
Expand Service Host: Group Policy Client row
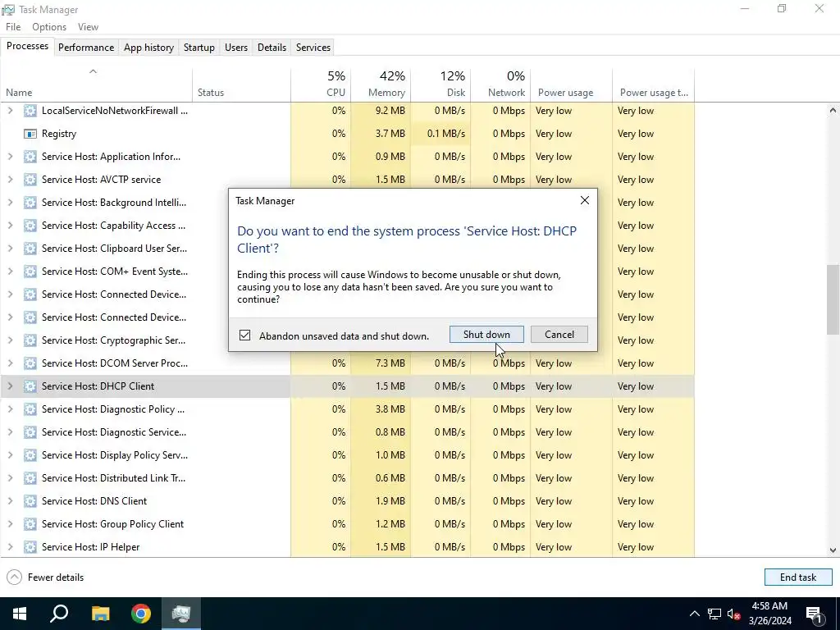(10, 524)
